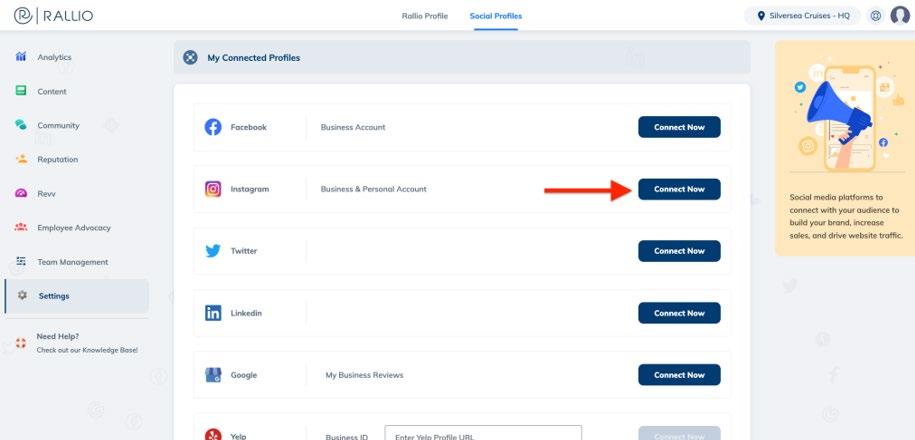Click the My Connected Profiles header icon
Screen dimensions: 915x440
(x=190, y=57)
